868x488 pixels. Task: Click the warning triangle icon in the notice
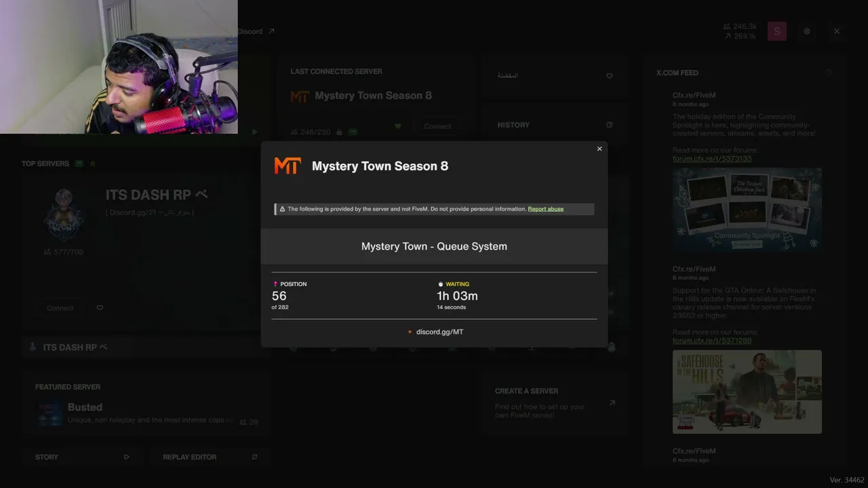(282, 209)
